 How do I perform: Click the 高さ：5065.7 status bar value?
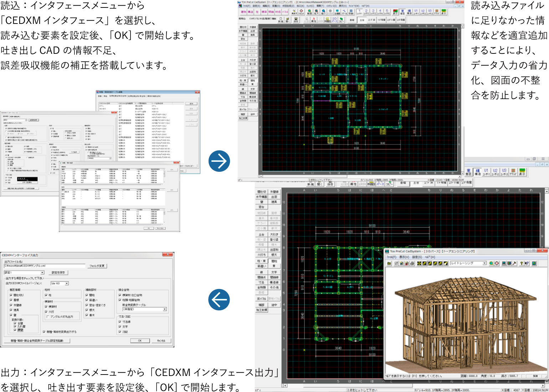coord(509,376)
